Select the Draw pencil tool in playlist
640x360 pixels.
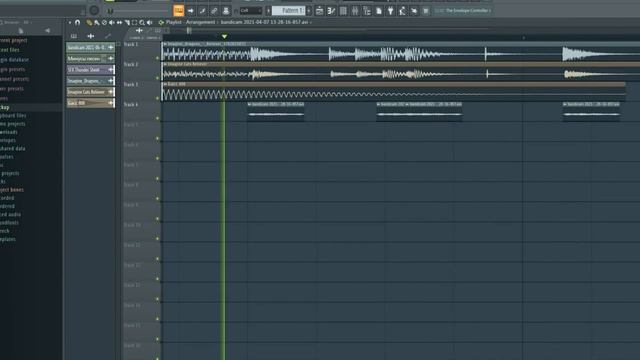89,22
